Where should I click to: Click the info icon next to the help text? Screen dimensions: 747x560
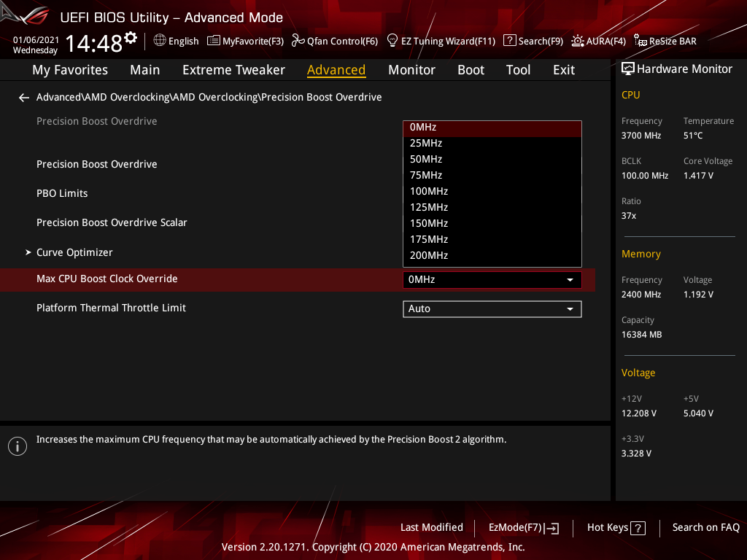click(18, 446)
